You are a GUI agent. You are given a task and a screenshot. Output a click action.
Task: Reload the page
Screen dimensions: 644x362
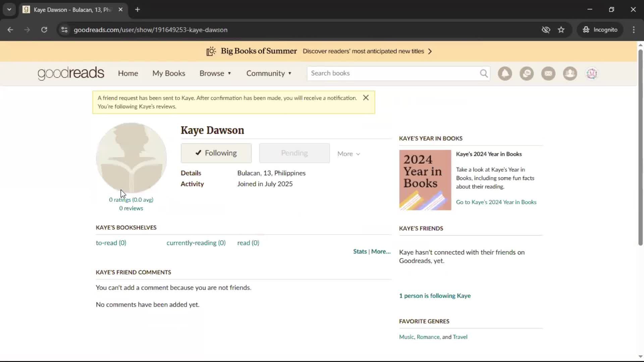coord(44,30)
